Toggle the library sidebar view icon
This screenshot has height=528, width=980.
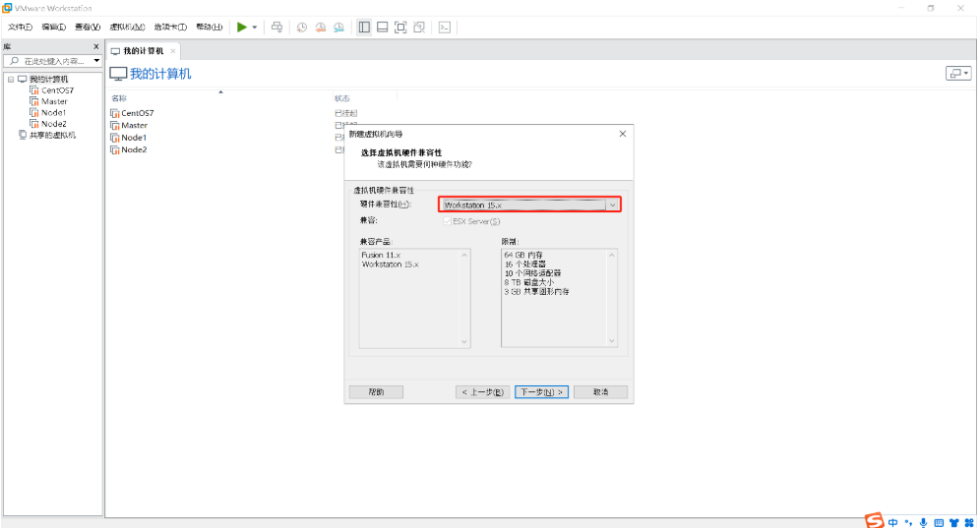click(364, 27)
